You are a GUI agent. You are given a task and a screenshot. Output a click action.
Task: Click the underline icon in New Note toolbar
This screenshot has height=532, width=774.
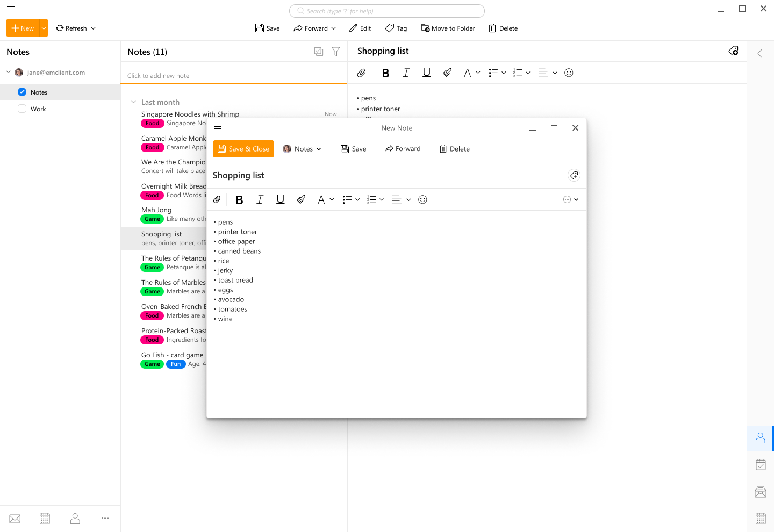(280, 199)
